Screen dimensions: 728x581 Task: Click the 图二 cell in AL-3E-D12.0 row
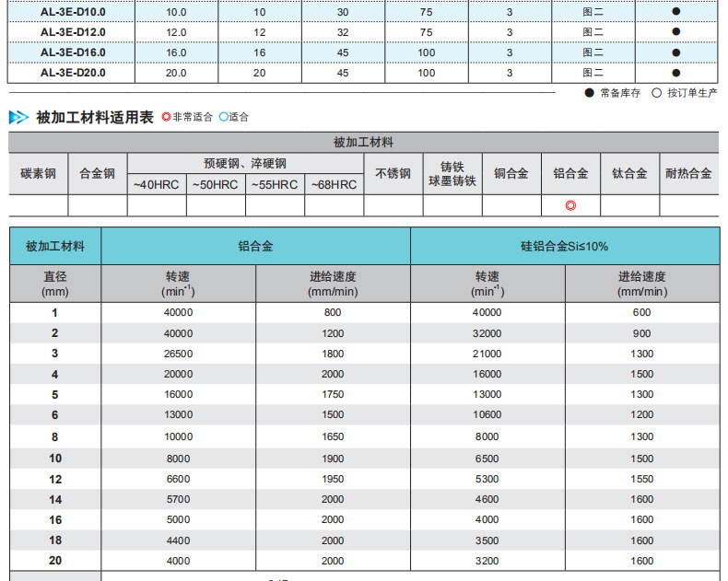(593, 32)
